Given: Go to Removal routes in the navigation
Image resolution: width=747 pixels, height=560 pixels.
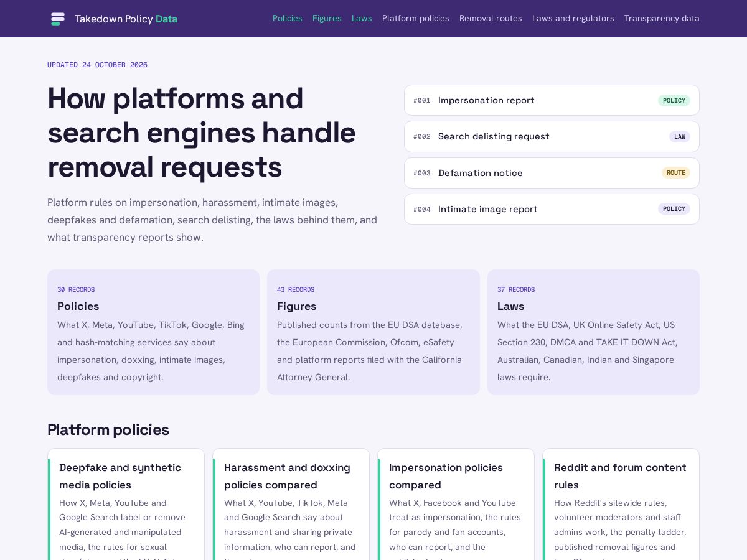Looking at the screenshot, I should coord(491,19).
